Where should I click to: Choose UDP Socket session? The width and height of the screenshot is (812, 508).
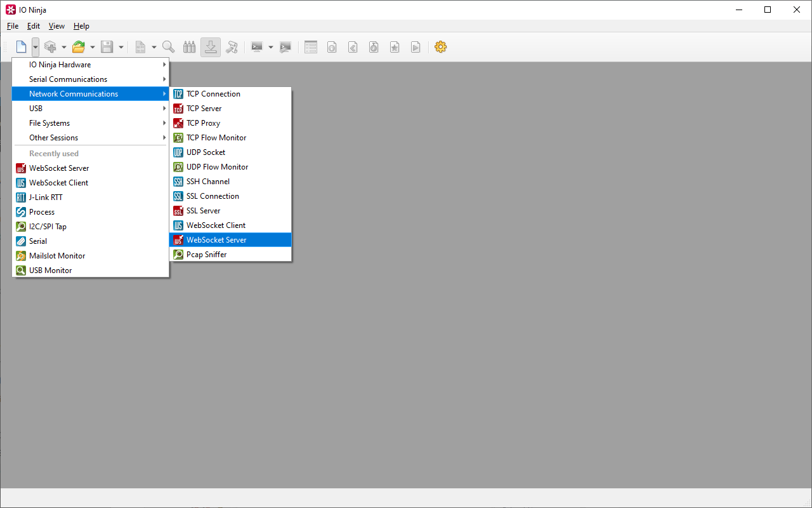click(231, 152)
